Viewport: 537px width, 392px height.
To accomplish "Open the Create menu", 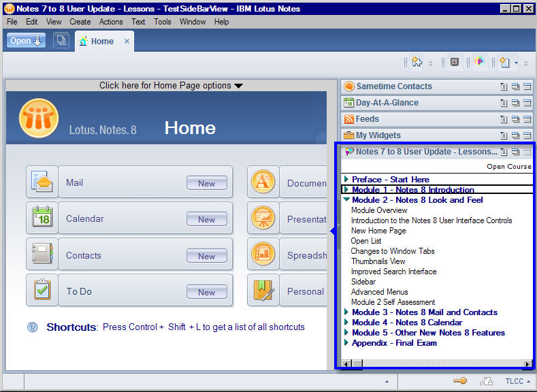I will 80,22.
